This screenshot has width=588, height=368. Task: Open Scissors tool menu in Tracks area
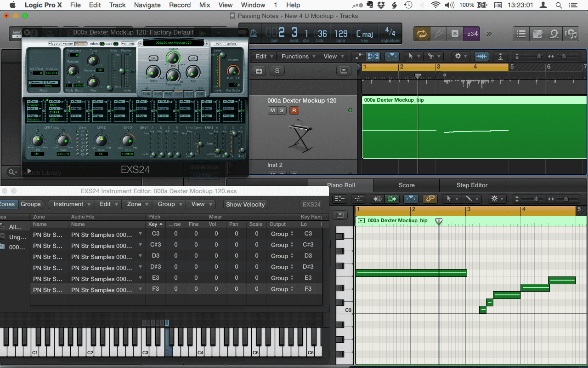pyautogui.click(x=433, y=56)
